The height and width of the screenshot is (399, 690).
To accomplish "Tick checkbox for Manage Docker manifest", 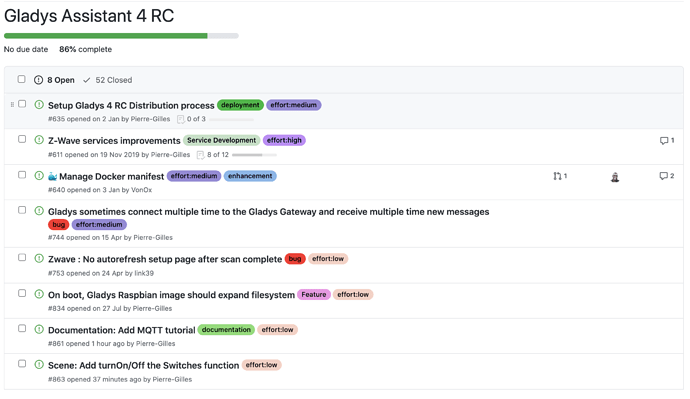I will [22, 175].
